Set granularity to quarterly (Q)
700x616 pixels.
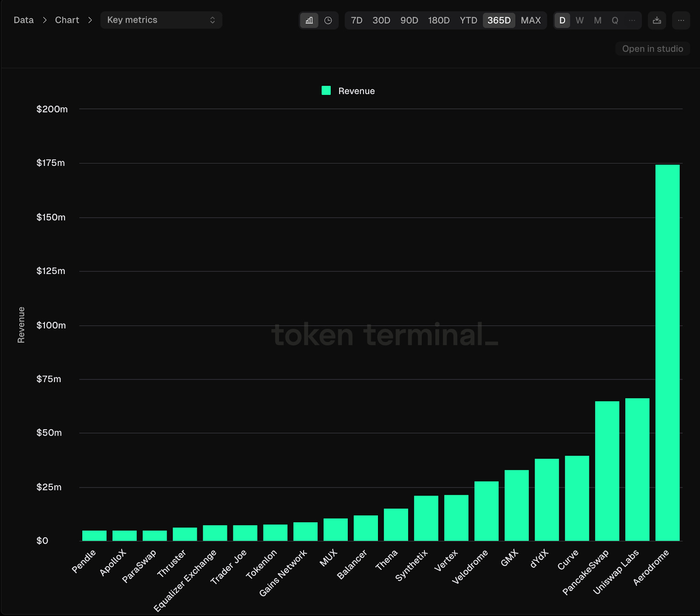click(x=615, y=21)
